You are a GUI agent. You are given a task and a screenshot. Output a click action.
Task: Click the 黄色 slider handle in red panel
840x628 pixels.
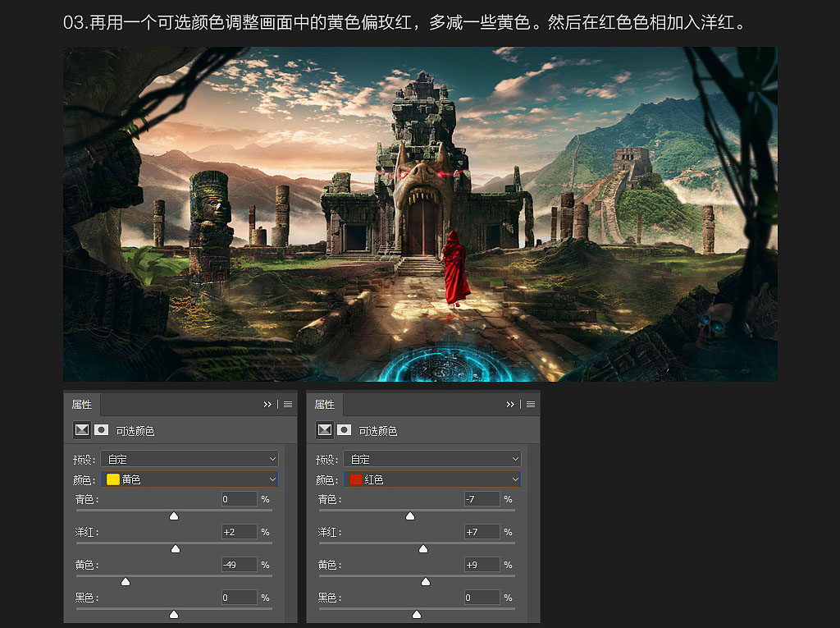click(426, 581)
